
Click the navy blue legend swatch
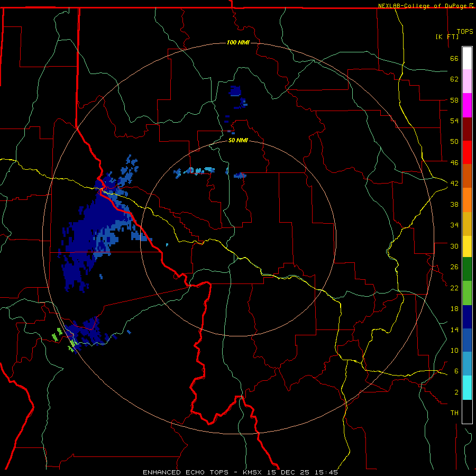pyautogui.click(x=467, y=317)
